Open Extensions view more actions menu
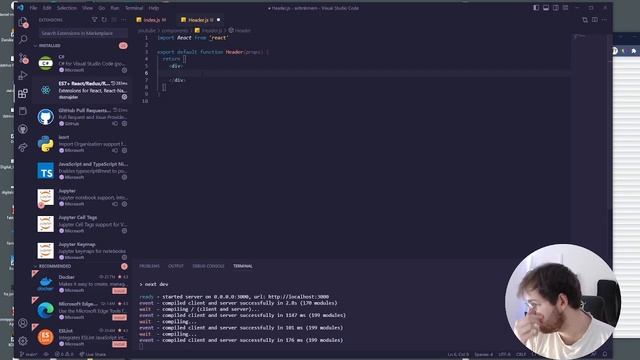The image size is (640, 360). 124,20
